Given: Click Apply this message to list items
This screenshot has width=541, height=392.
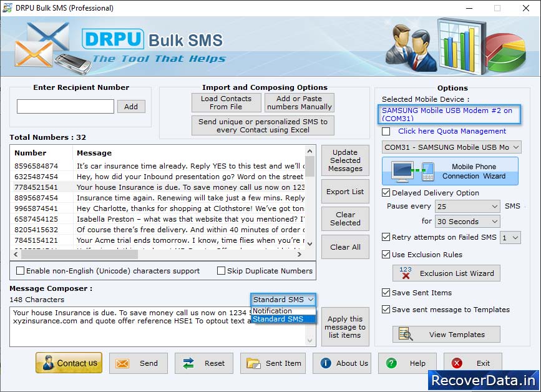Looking at the screenshot, I should 345,327.
